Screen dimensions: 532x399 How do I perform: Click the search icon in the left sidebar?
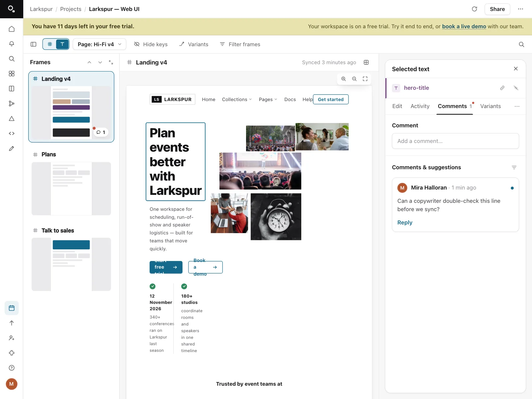point(12,59)
